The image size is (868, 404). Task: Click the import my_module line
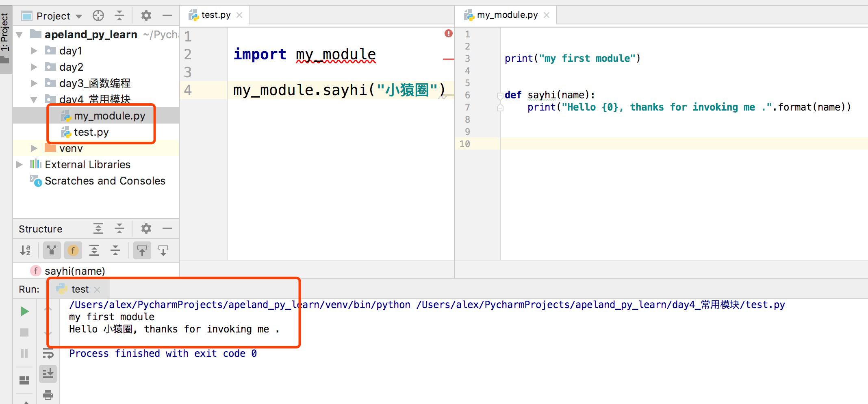pos(305,54)
